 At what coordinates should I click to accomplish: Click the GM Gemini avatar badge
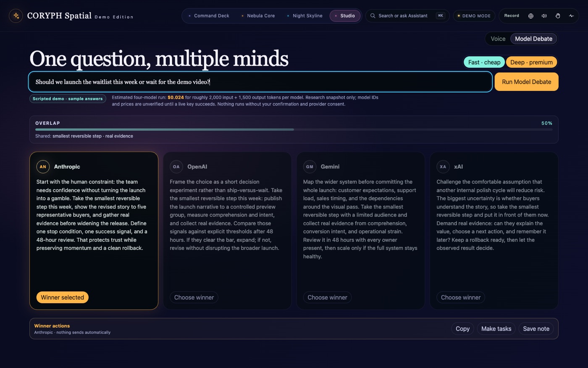click(x=310, y=167)
